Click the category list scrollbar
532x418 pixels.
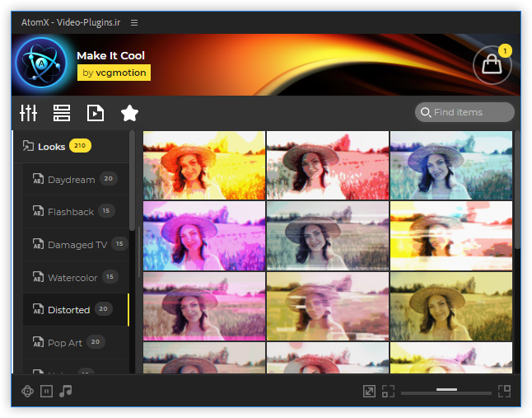132,181
